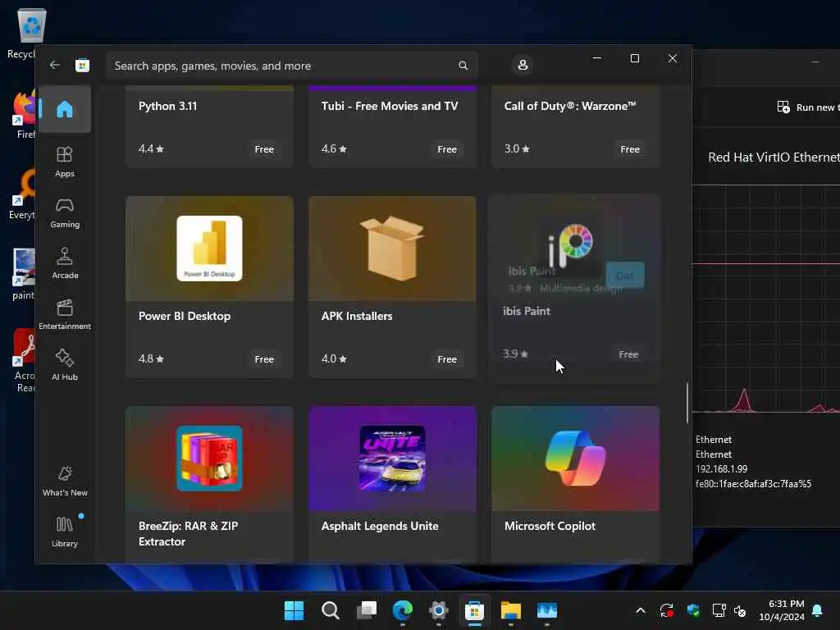Click the ibis Paint title text

[527, 311]
